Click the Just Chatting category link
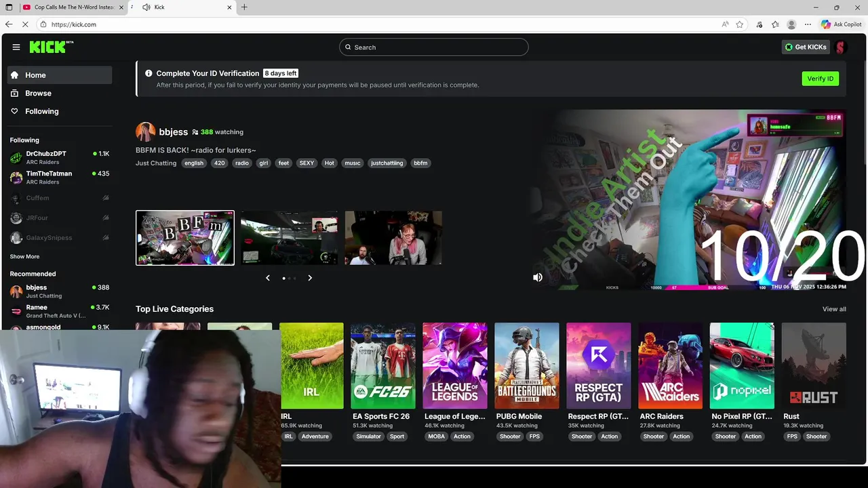This screenshot has height=488, width=868. coord(156,163)
